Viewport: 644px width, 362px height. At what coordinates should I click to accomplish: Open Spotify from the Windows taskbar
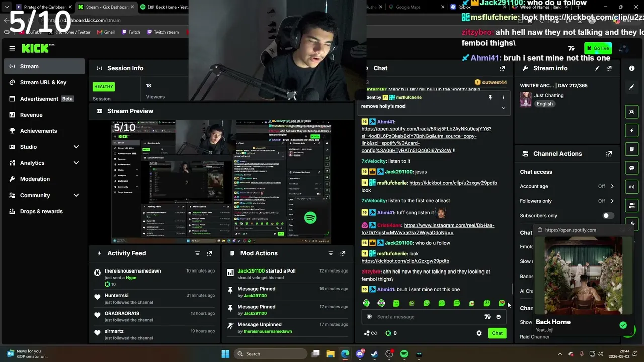404,354
